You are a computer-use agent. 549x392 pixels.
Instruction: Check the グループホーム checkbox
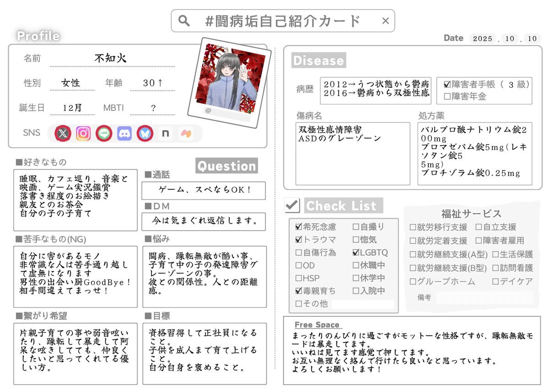point(413,282)
